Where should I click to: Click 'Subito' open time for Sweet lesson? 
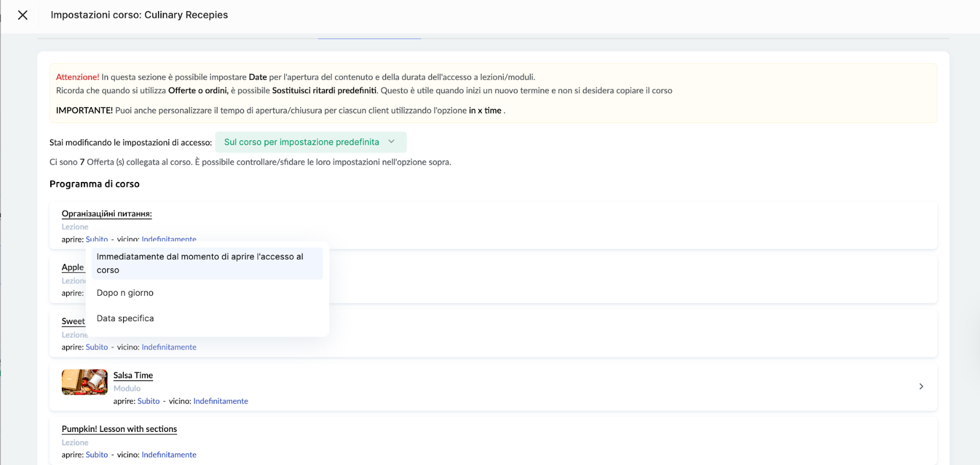coord(97,347)
